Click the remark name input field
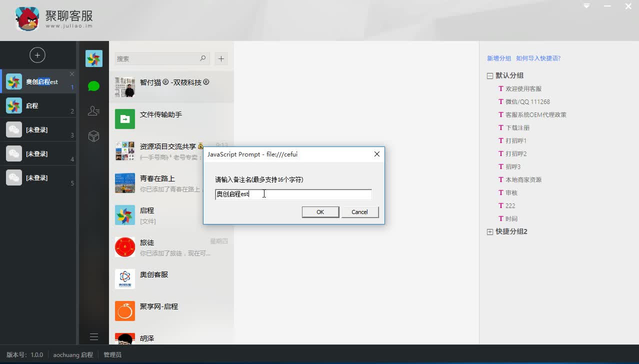 point(293,194)
